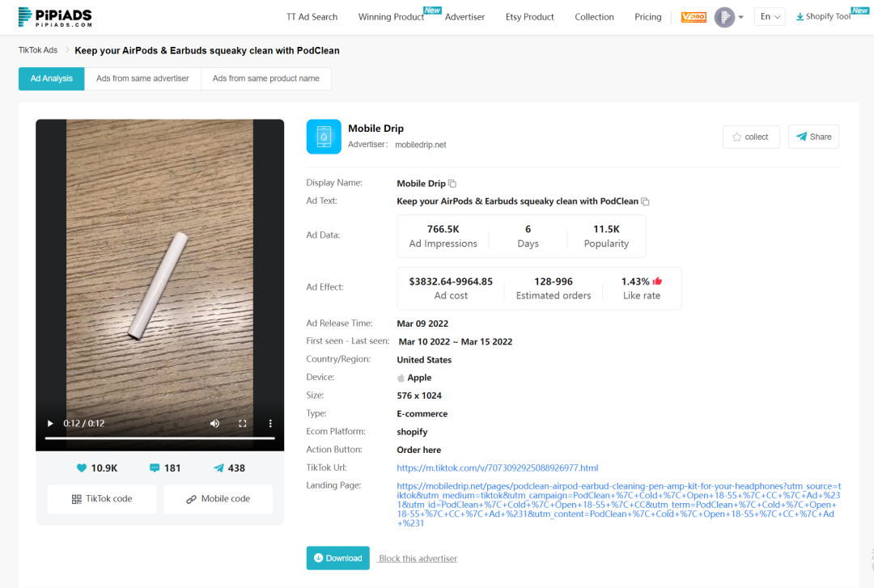Screen dimensions: 874x588
Task: Click the 766.5K Ad Impressions value
Action: click(443, 229)
